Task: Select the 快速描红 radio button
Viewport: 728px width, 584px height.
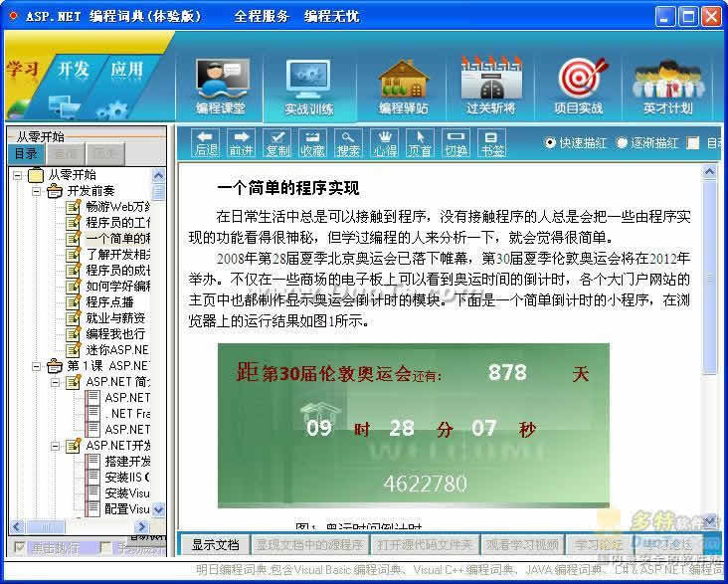Action: (x=551, y=143)
